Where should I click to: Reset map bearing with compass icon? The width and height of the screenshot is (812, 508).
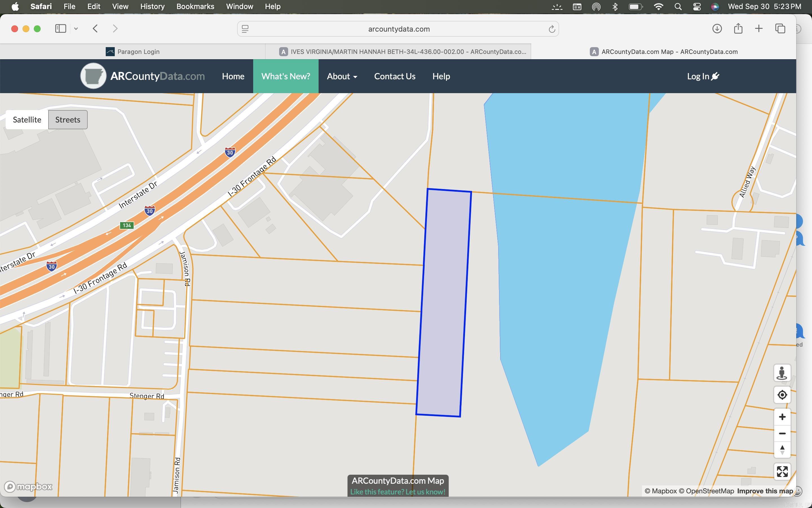782,450
